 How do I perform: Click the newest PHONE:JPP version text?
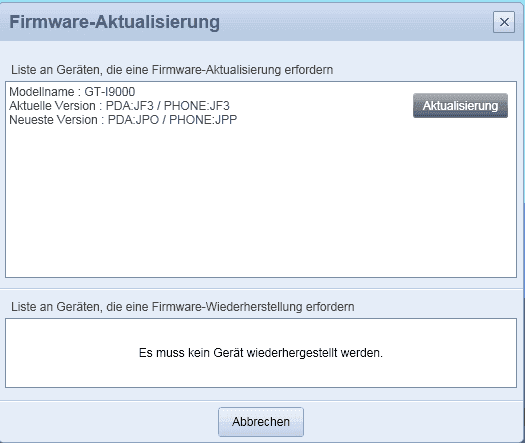203,120
